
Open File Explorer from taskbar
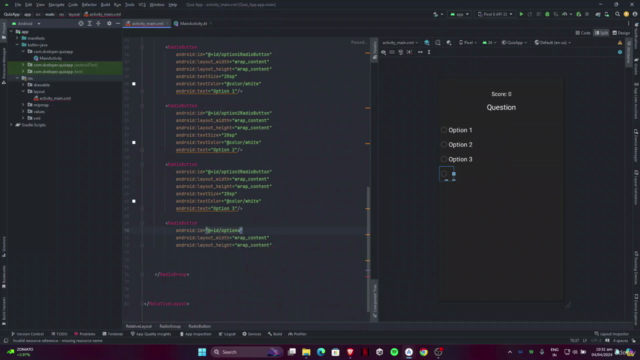pyautogui.click(x=306, y=352)
